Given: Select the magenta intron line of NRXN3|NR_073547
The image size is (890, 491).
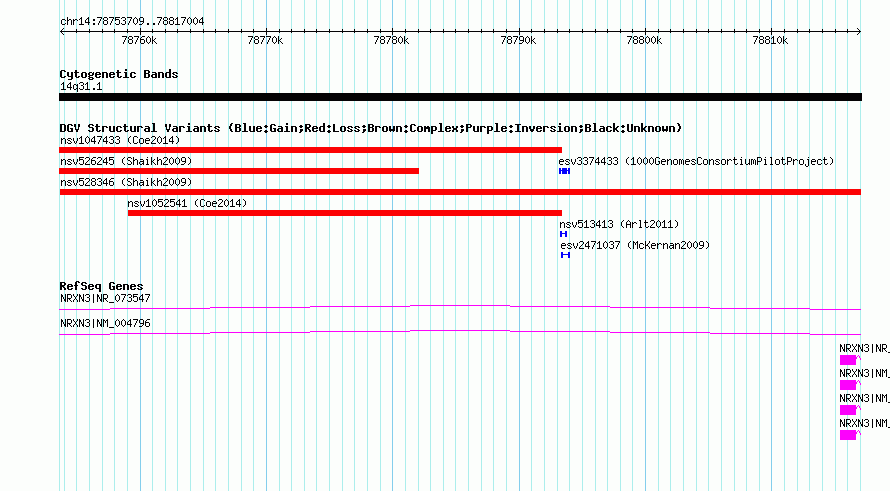Looking at the screenshot, I should (x=460, y=308).
